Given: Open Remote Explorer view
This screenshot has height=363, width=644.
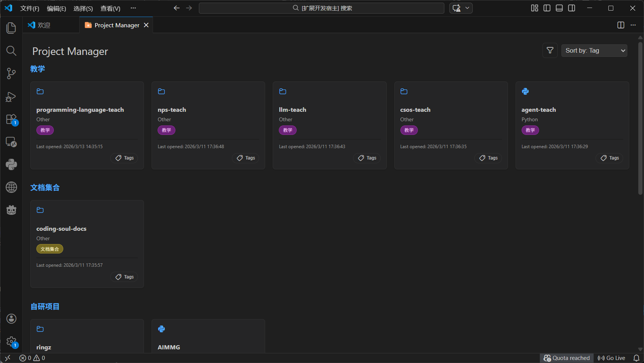Looking at the screenshot, I should click(11, 142).
